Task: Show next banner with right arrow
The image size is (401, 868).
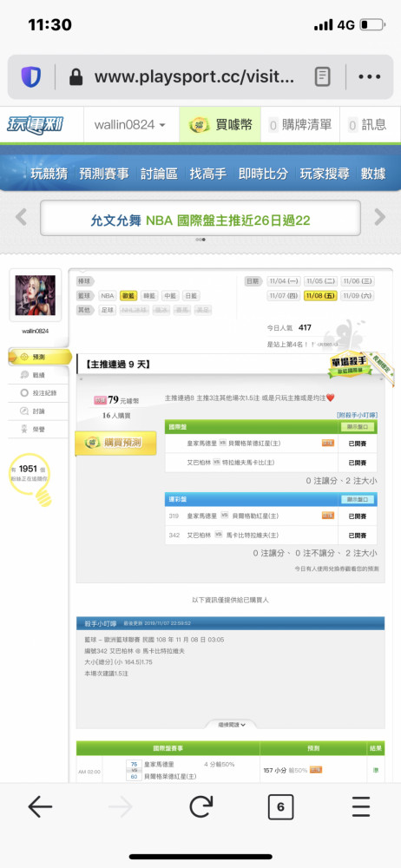Action: 379,217
